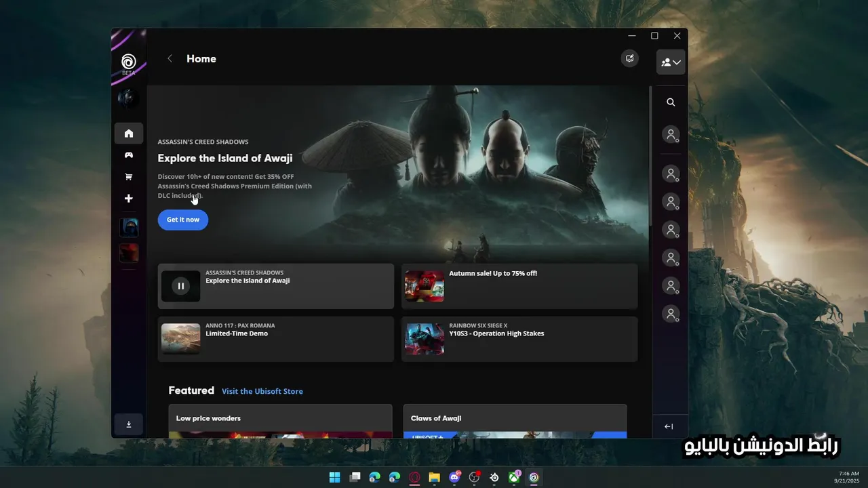
Task: Click the Ubisoft Connect taskbar icon
Action: [534, 477]
